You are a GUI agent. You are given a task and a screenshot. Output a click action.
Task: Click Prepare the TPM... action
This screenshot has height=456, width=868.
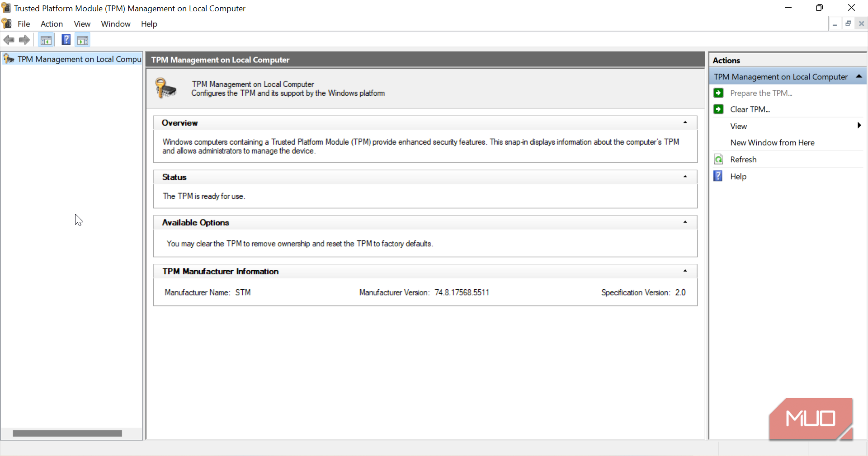pyautogui.click(x=761, y=93)
